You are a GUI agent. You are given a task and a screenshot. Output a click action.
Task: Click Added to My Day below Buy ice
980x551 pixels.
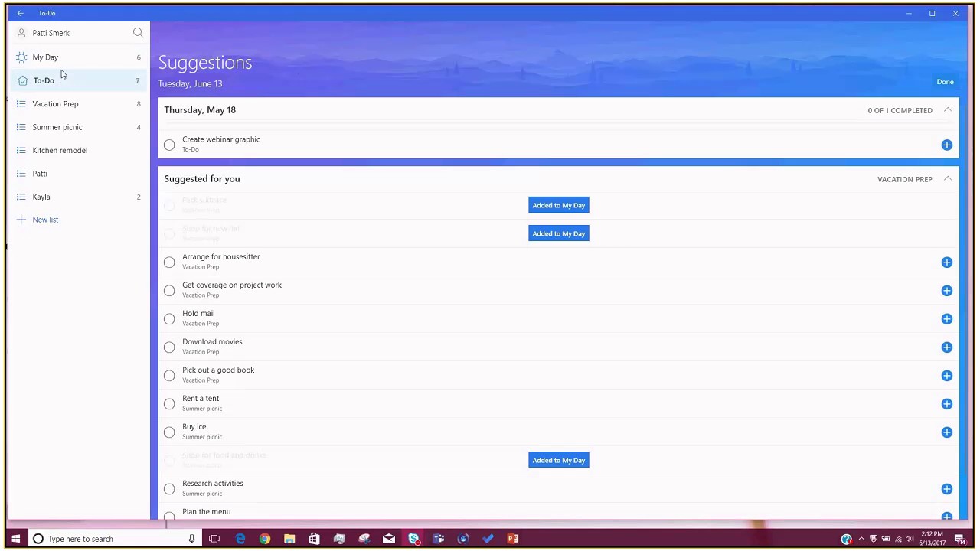click(559, 460)
